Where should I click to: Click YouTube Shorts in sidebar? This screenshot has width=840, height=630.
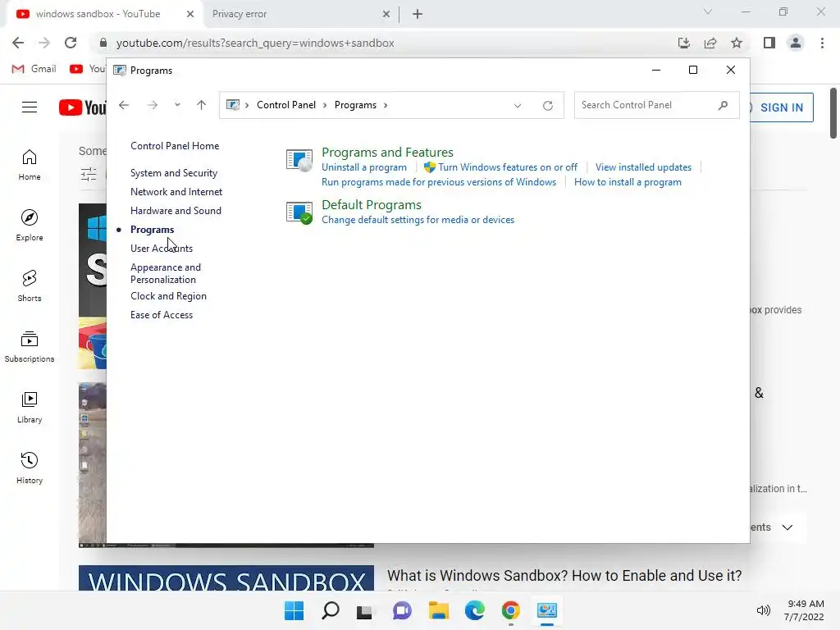[x=30, y=285]
